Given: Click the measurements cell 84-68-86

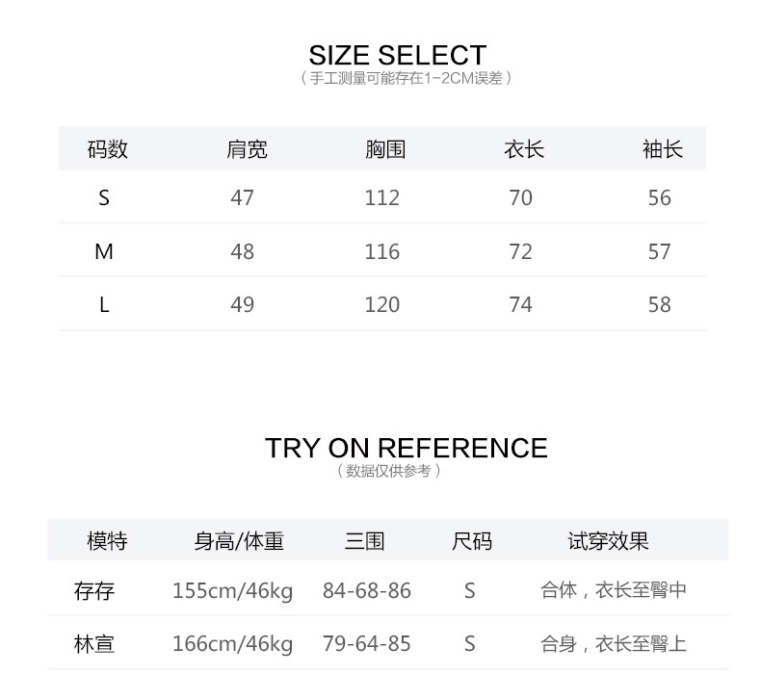Looking at the screenshot, I should tap(366, 590).
